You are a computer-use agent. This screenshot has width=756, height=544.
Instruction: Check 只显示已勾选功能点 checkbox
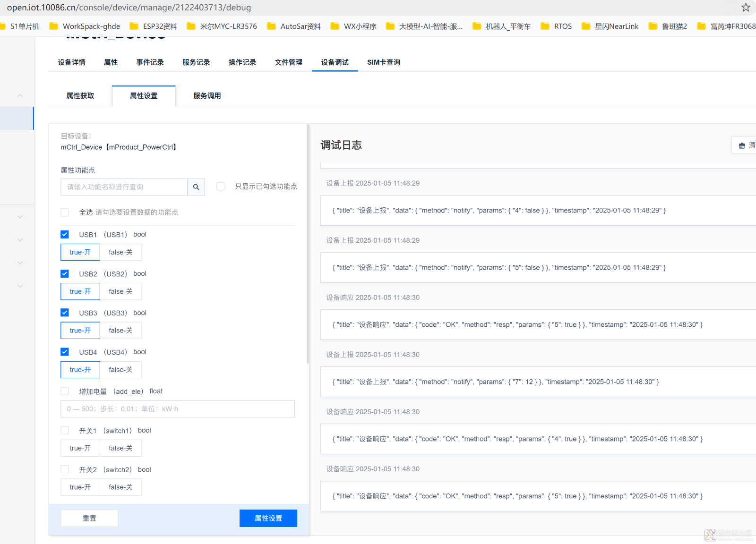click(x=220, y=187)
